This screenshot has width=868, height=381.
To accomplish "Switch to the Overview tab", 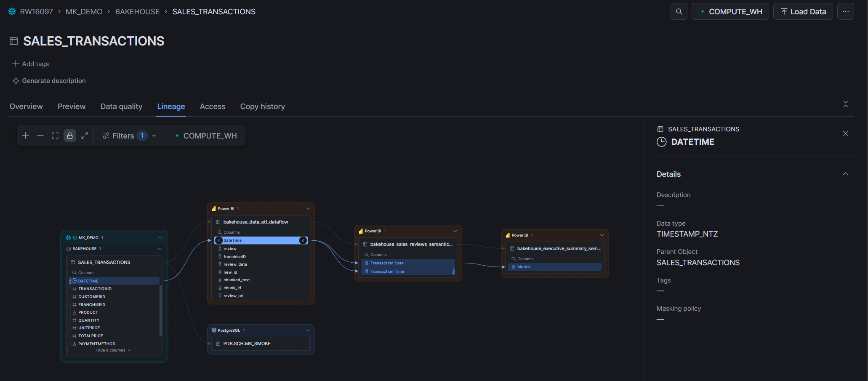I will coord(26,107).
